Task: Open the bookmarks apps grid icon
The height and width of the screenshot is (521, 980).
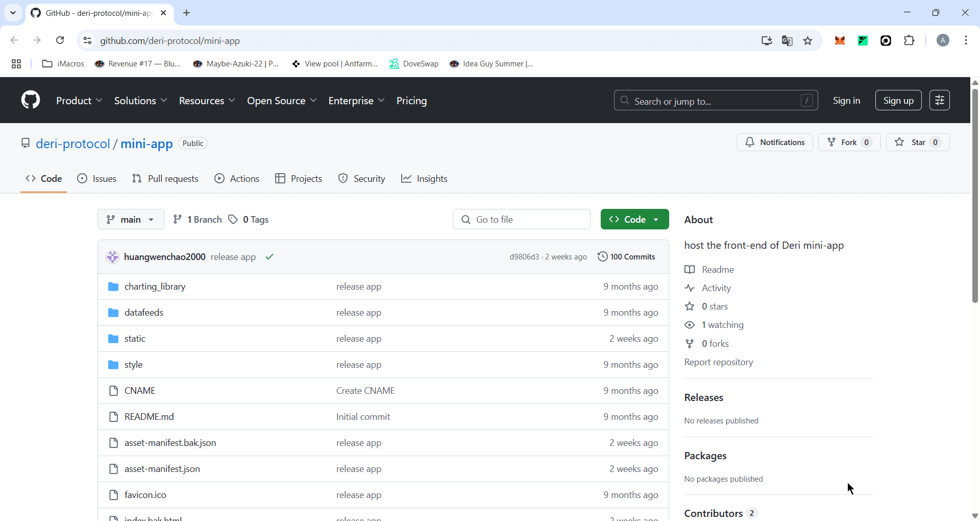Action: [x=16, y=64]
